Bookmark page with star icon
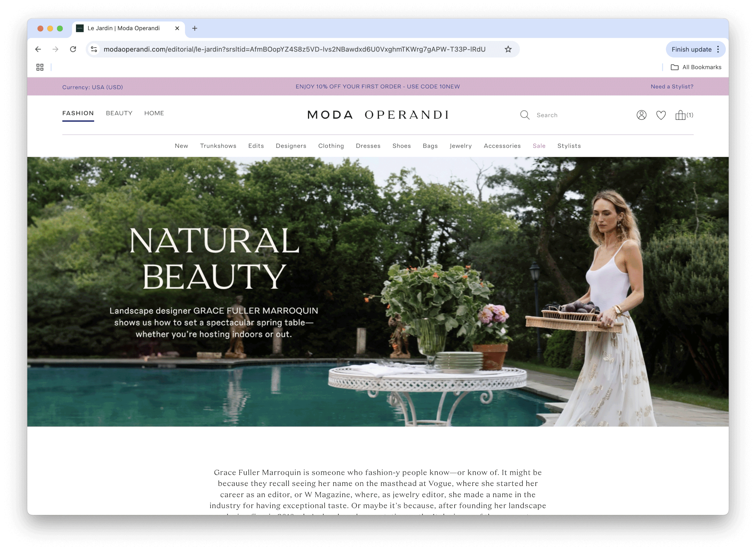Image resolution: width=756 pixels, height=551 pixels. click(x=508, y=49)
